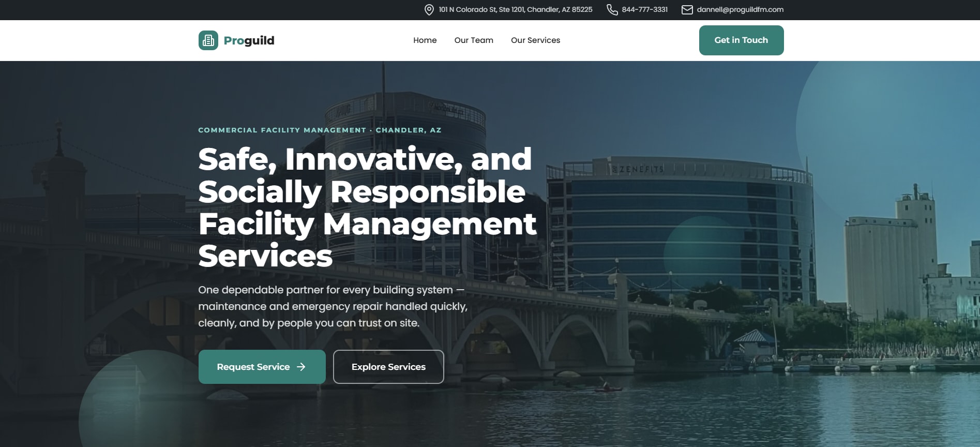The image size is (980, 447).
Task: Click the Proguild brand name text
Action: pyautogui.click(x=249, y=40)
